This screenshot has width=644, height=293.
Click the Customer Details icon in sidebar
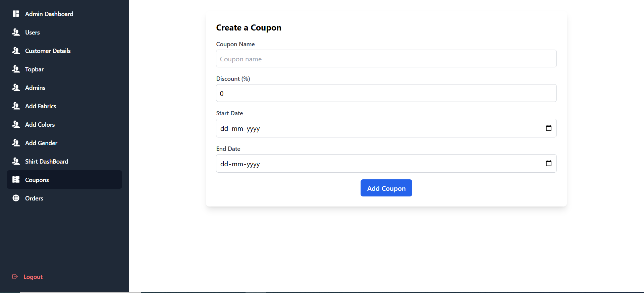16,51
